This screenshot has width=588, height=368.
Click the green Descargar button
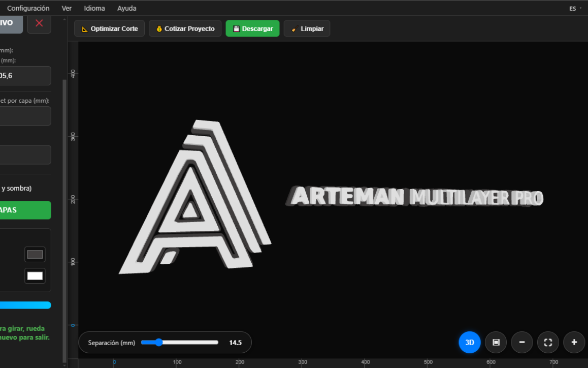[252, 28]
